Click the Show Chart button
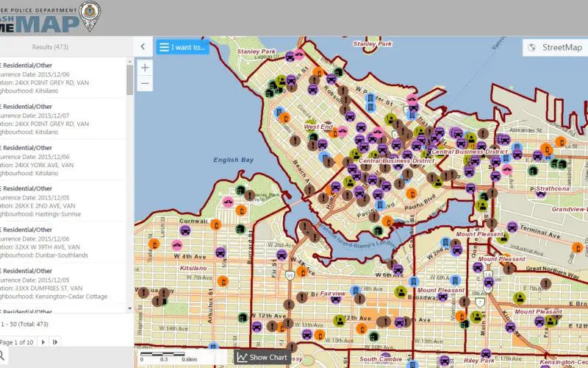This screenshot has width=588, height=368. pyautogui.click(x=262, y=358)
